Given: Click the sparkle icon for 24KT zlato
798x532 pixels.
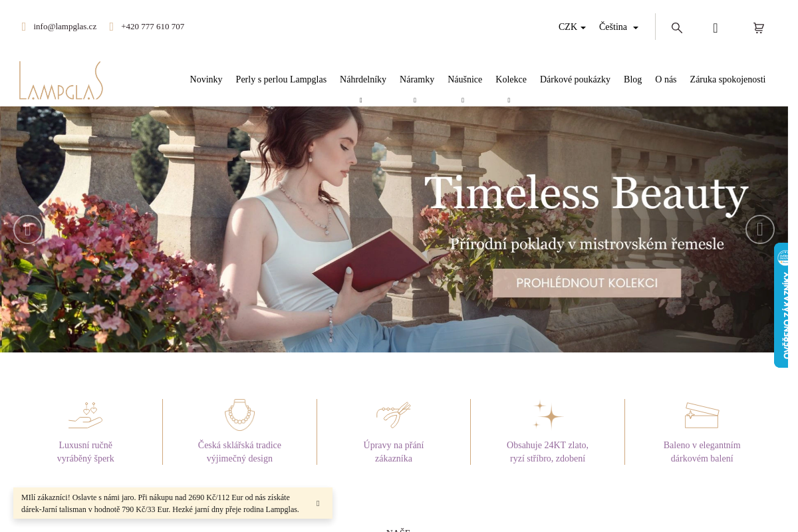Looking at the screenshot, I should 548,415.
